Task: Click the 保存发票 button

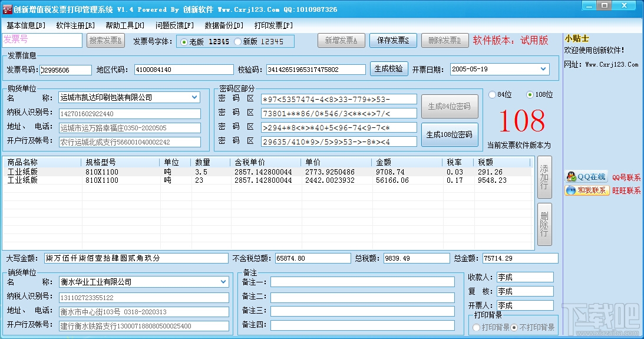Action: point(393,40)
